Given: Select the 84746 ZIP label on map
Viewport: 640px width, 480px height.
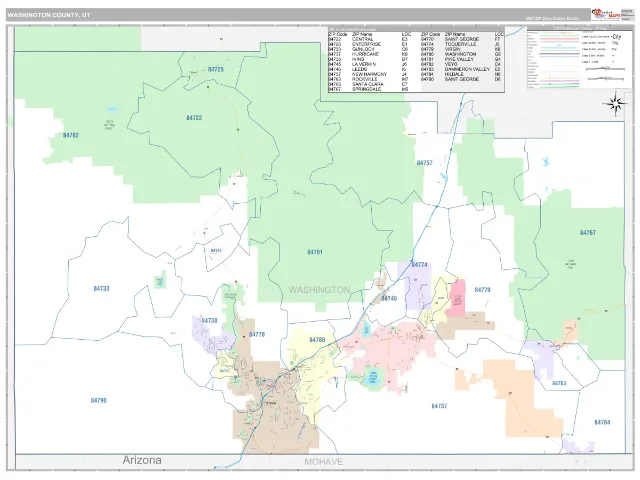Looking at the screenshot, I should pos(389,298).
